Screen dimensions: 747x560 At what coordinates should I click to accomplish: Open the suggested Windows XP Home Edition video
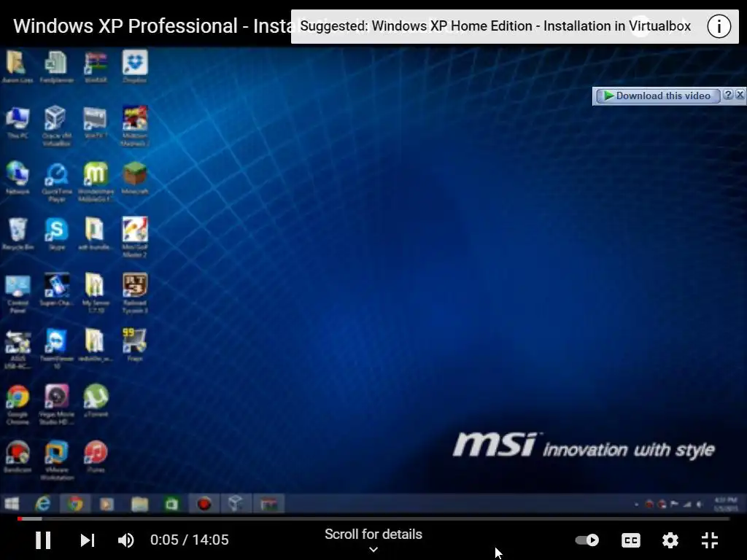[495, 26]
